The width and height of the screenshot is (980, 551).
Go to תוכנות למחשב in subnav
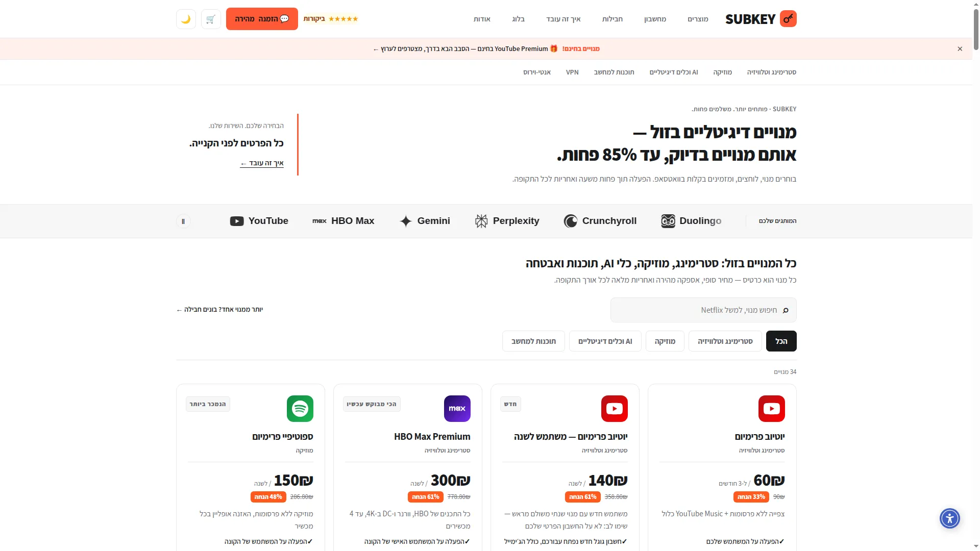tap(614, 72)
